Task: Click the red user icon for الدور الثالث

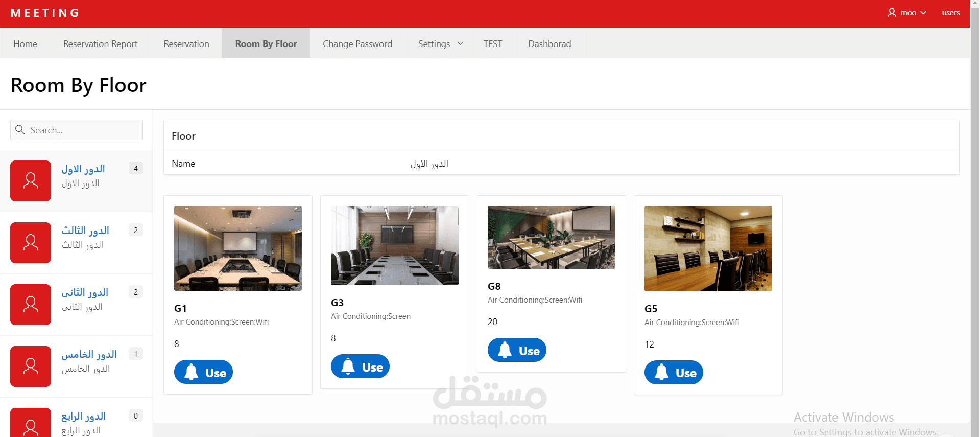Action: pos(31,243)
